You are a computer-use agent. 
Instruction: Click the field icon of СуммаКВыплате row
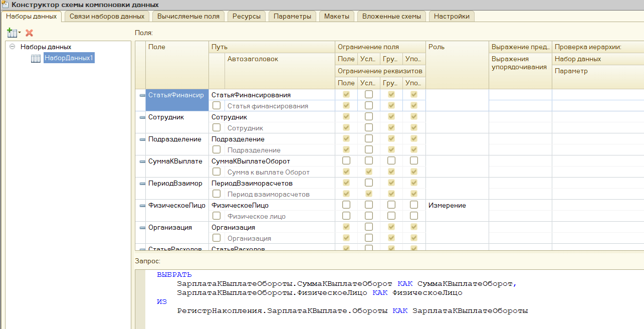[x=142, y=161]
